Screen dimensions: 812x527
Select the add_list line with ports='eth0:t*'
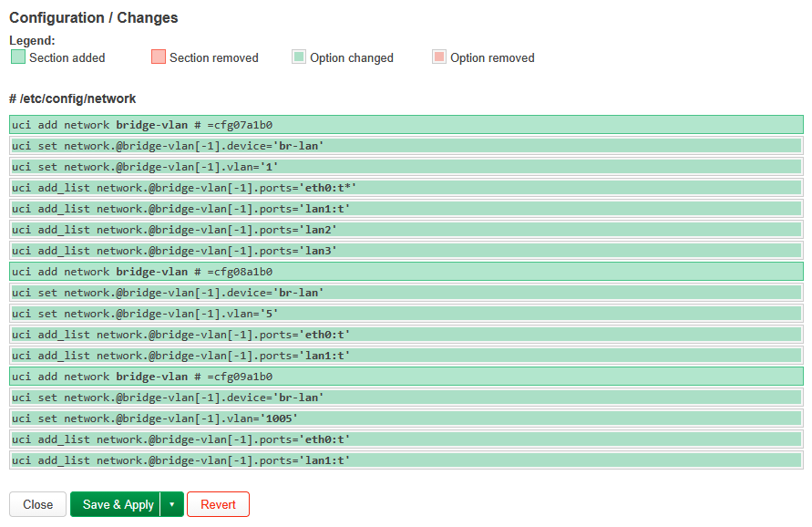click(406, 188)
